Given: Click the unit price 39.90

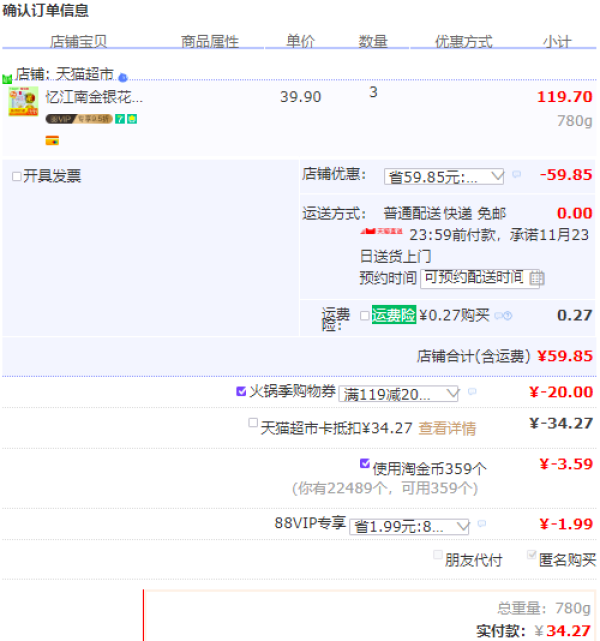Looking at the screenshot, I should pyautogui.click(x=300, y=97).
